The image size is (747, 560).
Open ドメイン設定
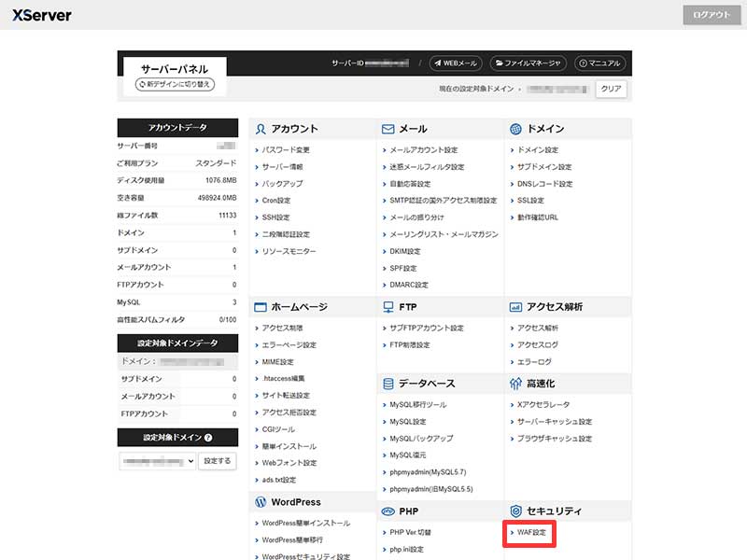pos(538,150)
